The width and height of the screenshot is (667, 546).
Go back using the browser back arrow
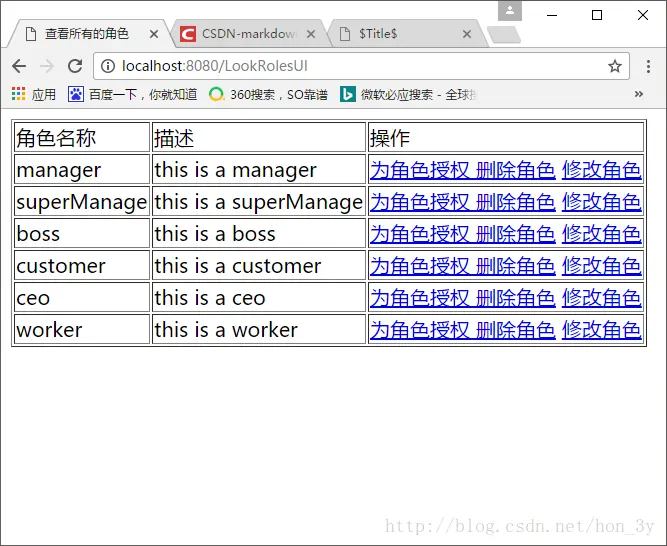(19, 66)
